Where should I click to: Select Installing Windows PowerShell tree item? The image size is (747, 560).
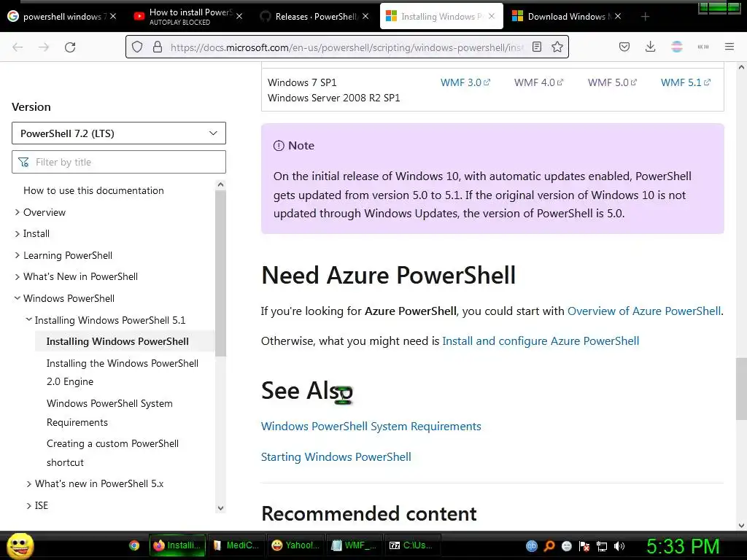[x=124, y=341]
